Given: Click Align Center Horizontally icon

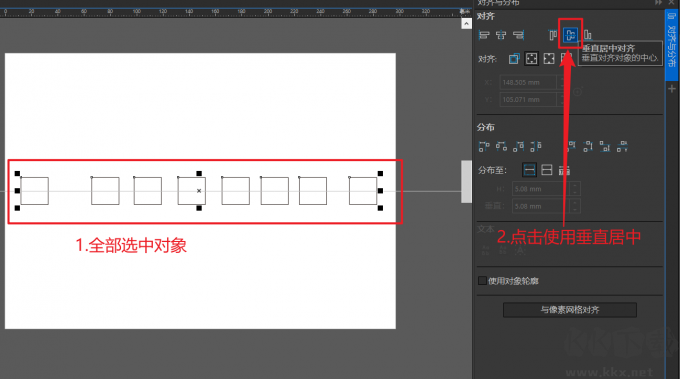Looking at the screenshot, I should click(501, 35).
